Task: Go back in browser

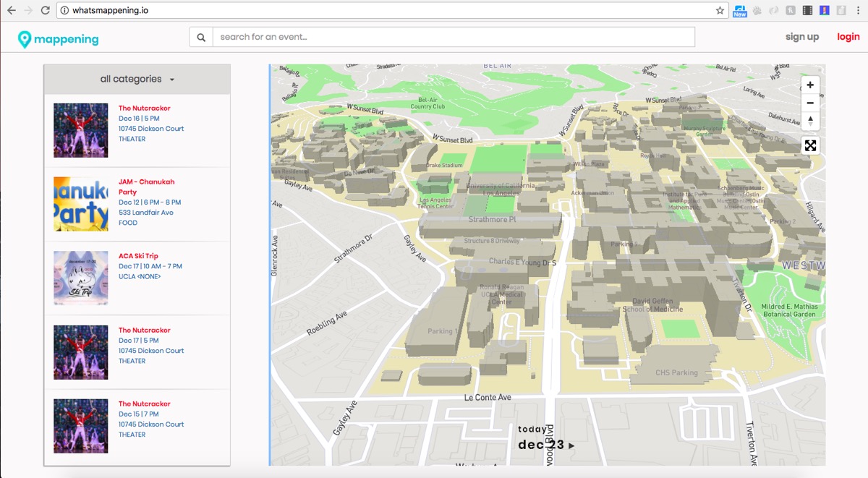Action: pos(11,11)
